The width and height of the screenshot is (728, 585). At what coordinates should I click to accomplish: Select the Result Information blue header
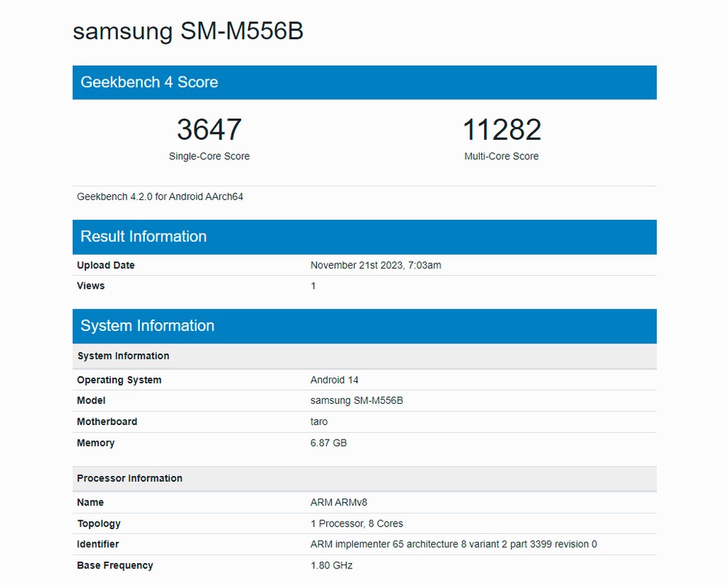point(364,236)
